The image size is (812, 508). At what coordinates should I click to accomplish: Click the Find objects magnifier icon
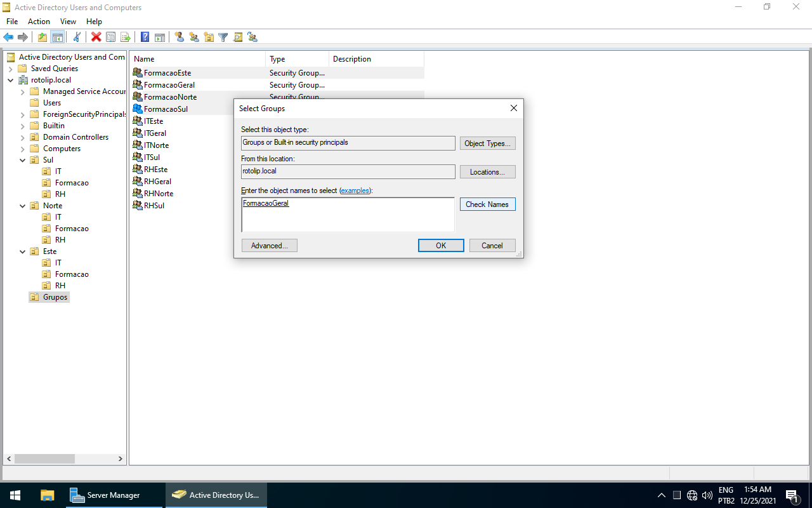tap(238, 37)
